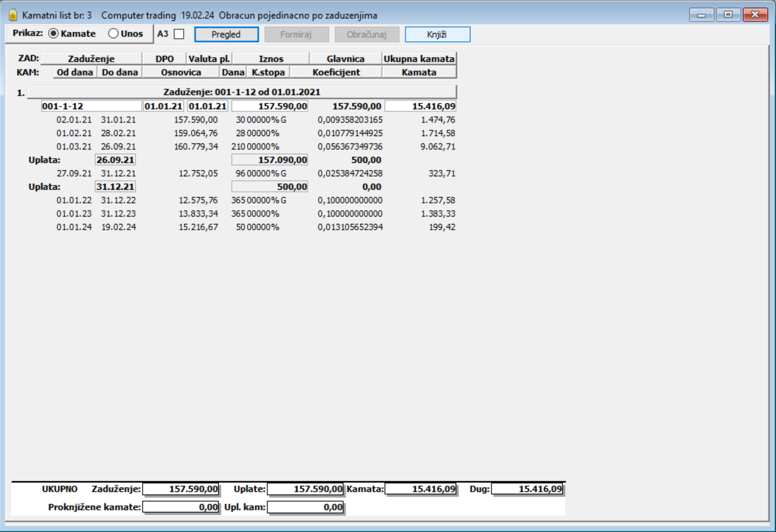
Task: Click the DPO column header
Action: (x=164, y=59)
